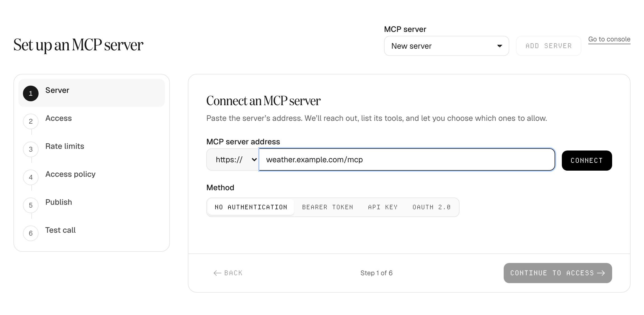Click the 'MCP server address' label

click(x=243, y=142)
